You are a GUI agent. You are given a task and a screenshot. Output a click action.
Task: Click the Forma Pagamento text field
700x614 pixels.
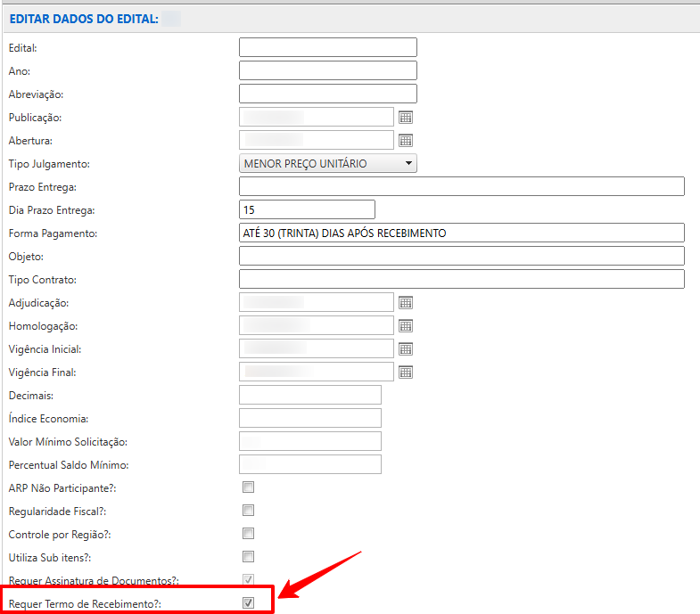(x=461, y=233)
